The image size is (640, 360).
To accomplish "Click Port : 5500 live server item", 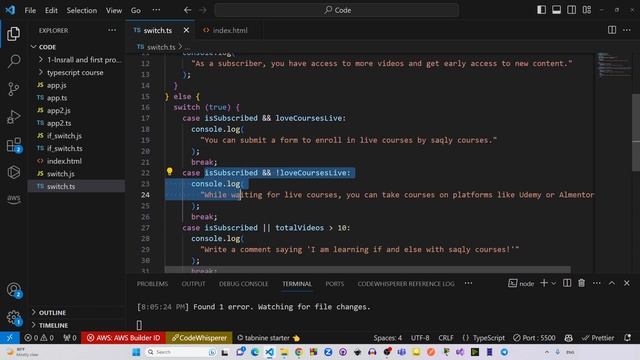I will click(534, 338).
